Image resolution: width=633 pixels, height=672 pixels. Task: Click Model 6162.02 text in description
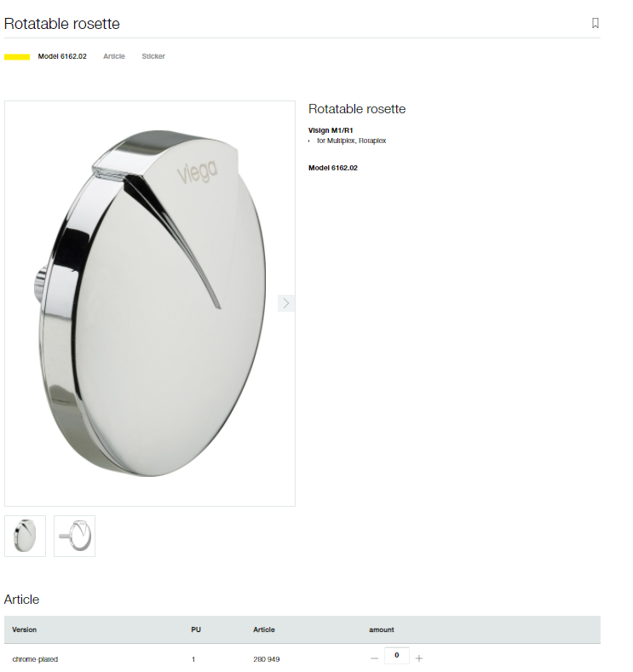point(333,168)
